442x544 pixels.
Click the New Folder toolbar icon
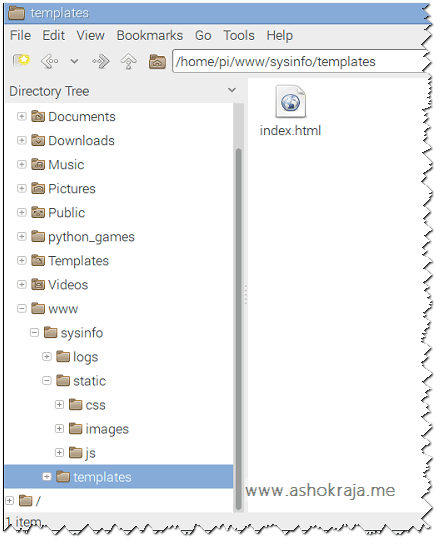click(x=21, y=61)
